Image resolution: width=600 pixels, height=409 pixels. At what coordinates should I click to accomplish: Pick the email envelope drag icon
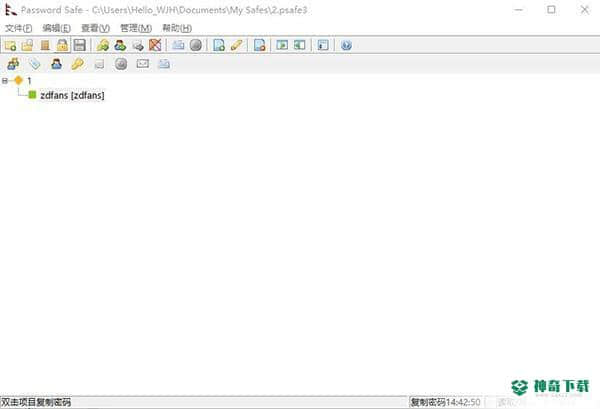[143, 64]
